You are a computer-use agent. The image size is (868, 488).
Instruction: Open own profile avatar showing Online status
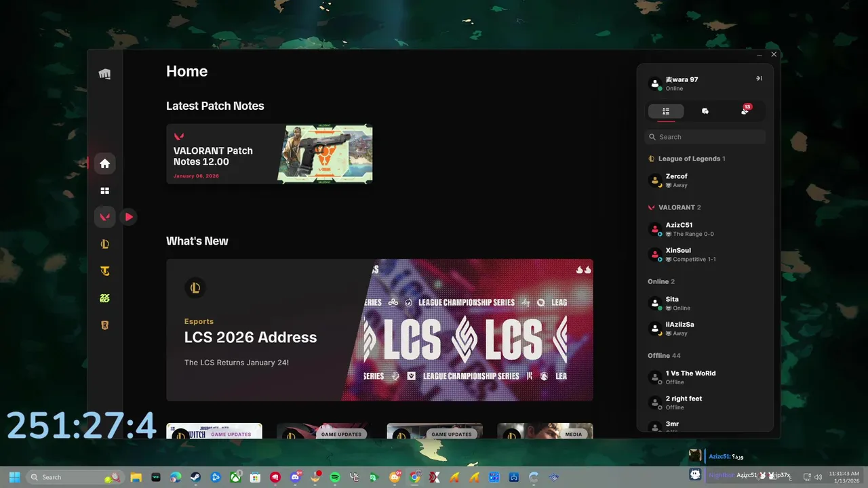655,83
